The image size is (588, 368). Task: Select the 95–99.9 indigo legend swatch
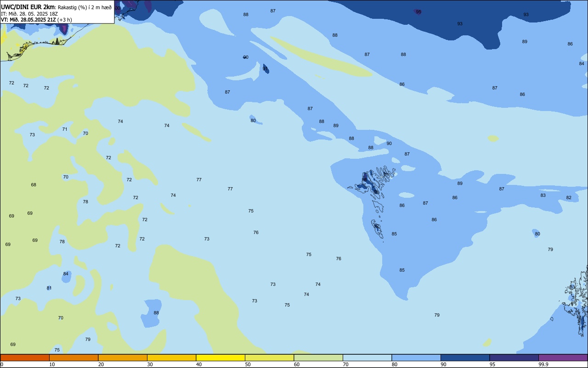tap(514, 357)
